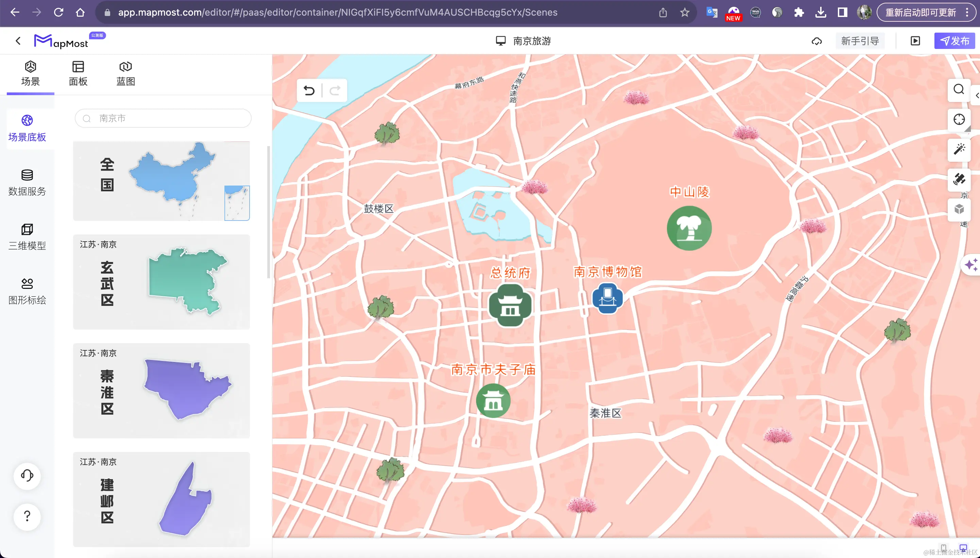
Task: Click the 3D cube tool icon
Action: pyautogui.click(x=959, y=209)
